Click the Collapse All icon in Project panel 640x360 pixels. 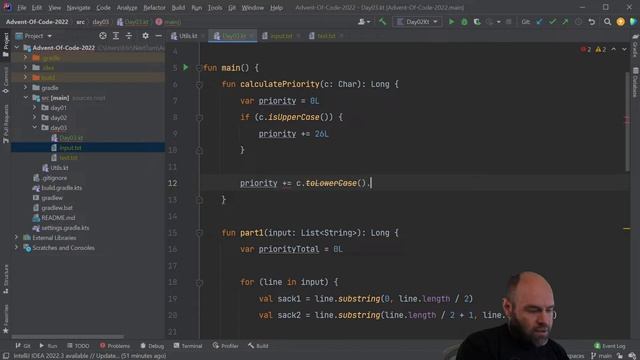point(129,36)
